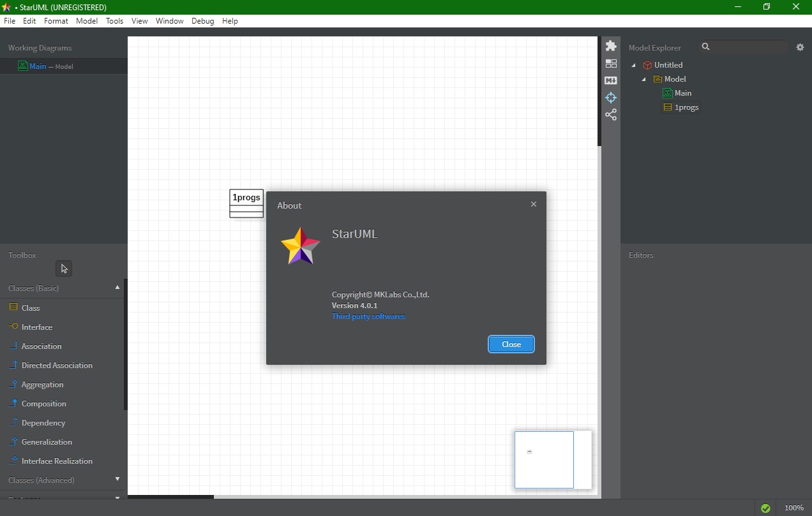Click the search magnifier in Model Explorer

[x=705, y=47]
